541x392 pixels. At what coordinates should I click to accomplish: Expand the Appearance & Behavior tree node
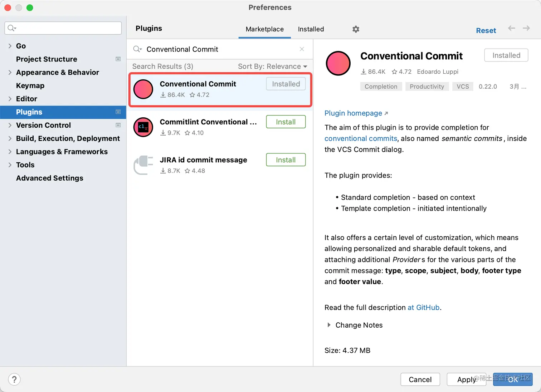coord(10,72)
